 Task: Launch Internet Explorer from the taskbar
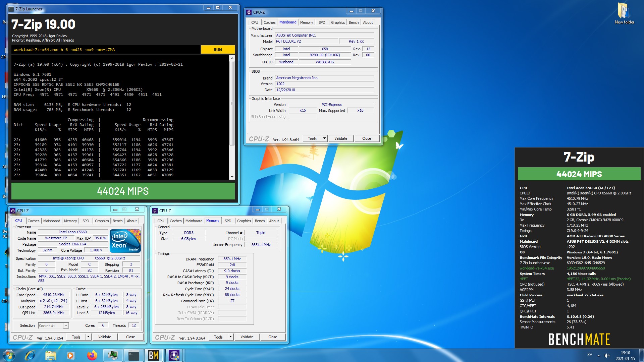point(30,355)
